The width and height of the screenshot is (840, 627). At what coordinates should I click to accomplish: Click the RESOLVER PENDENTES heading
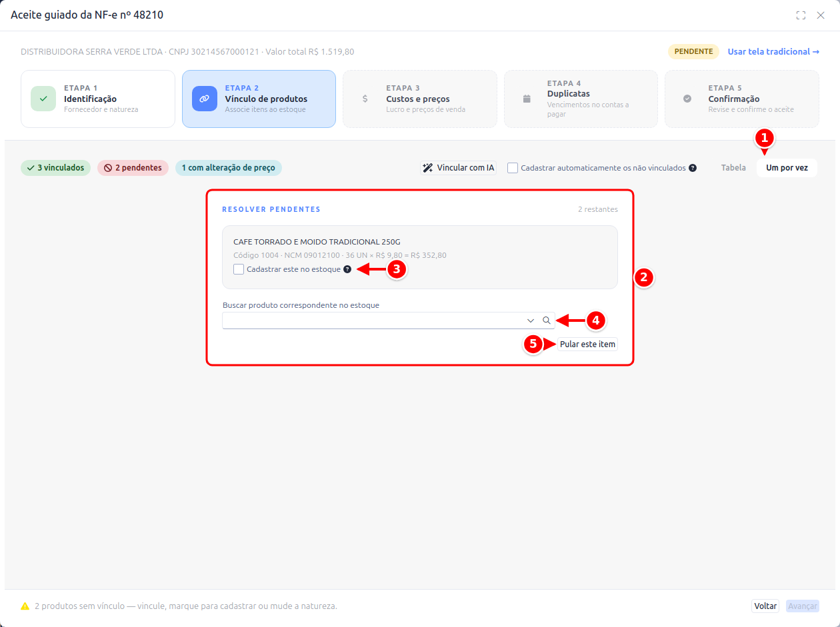point(271,209)
